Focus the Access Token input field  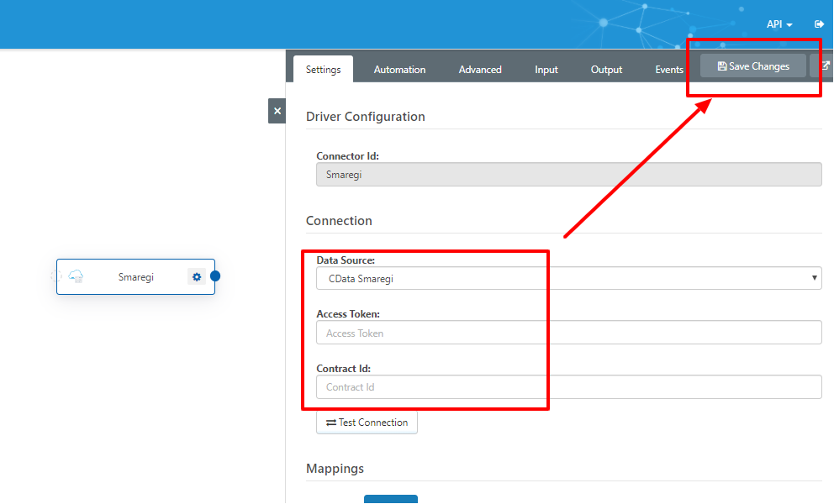pos(568,333)
